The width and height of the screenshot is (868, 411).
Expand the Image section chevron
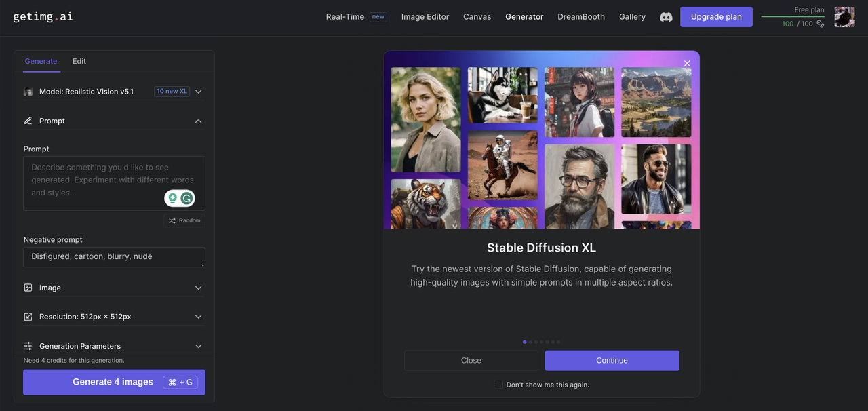[199, 288]
